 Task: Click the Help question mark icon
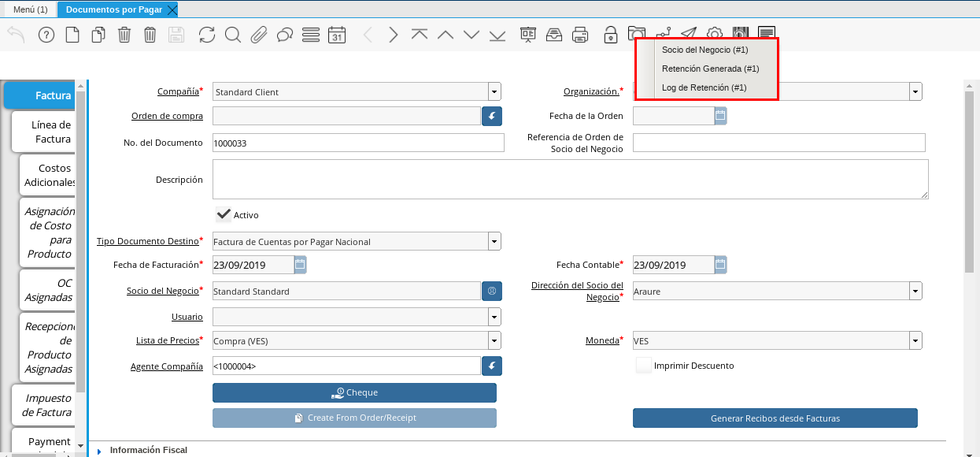click(x=46, y=35)
